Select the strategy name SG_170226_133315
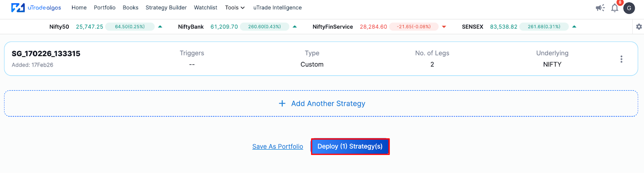 (x=46, y=54)
